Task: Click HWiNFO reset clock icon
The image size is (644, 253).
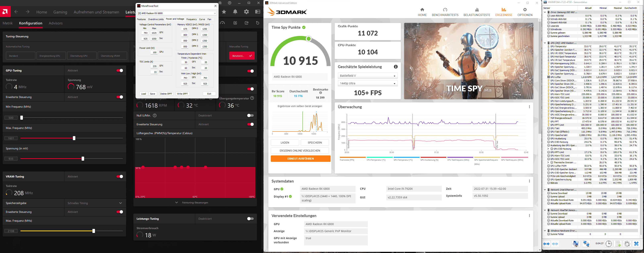Action: [608, 244]
